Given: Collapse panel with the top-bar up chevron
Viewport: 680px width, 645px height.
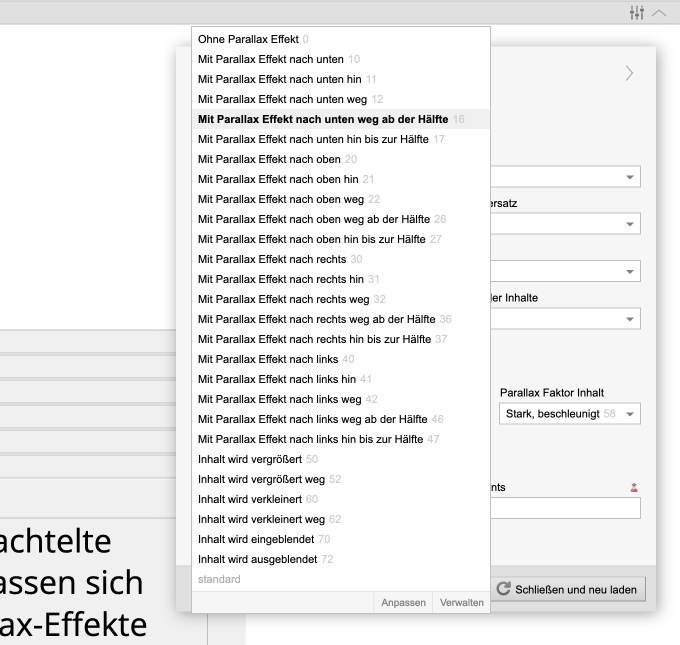Looking at the screenshot, I should coord(659,13).
